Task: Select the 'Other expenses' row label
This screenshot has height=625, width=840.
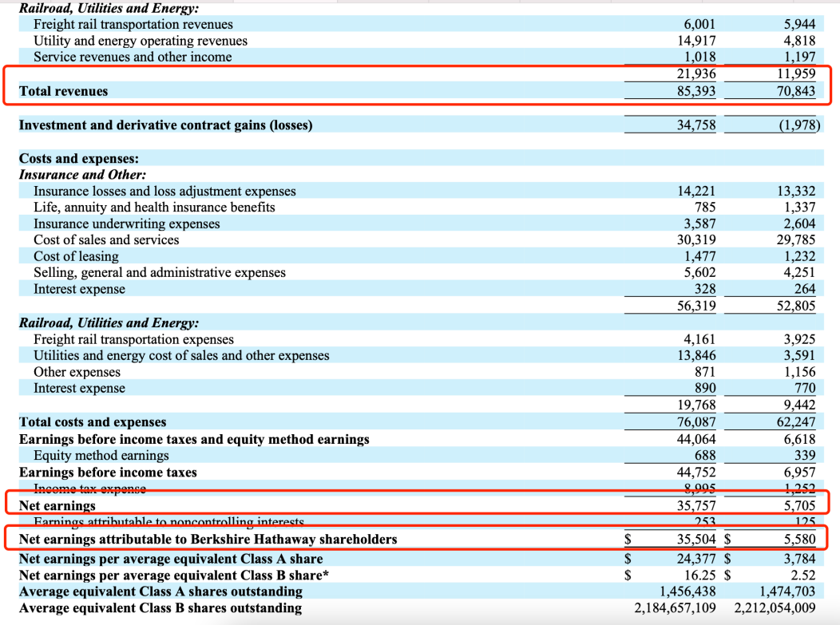Action: (77, 372)
